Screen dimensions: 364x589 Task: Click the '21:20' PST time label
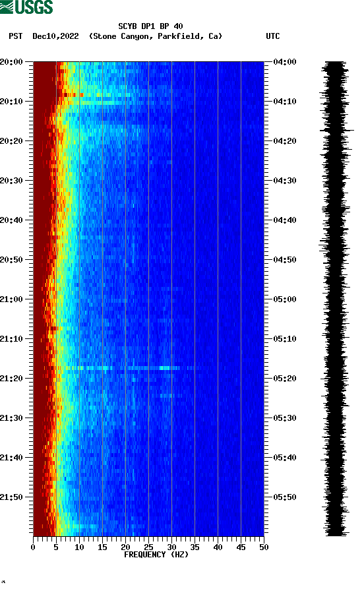pyautogui.click(x=11, y=379)
